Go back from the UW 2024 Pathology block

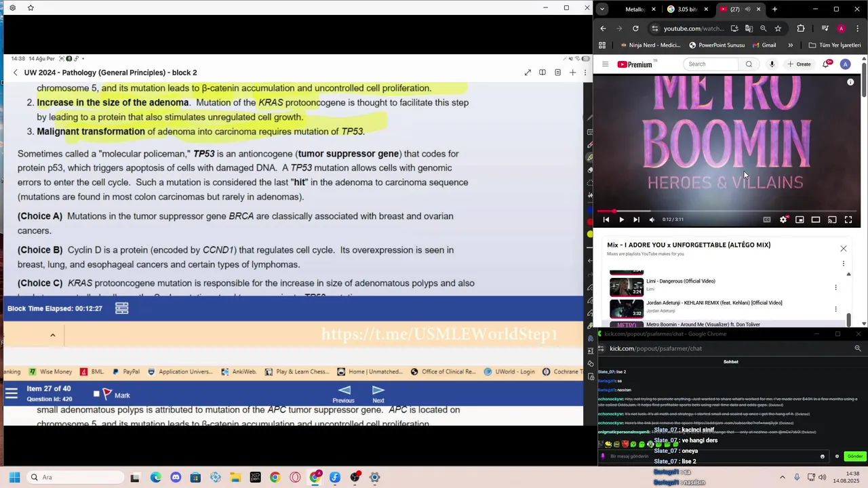tap(15, 73)
